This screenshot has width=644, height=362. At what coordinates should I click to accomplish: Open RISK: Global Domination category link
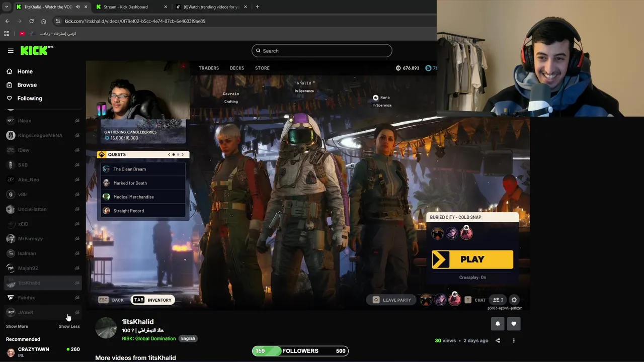click(149, 339)
